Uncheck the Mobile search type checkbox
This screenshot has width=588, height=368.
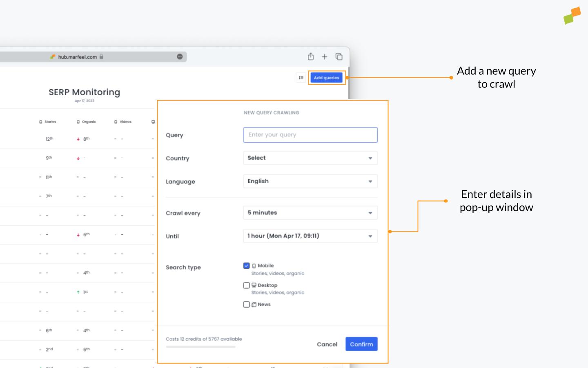[x=246, y=265]
